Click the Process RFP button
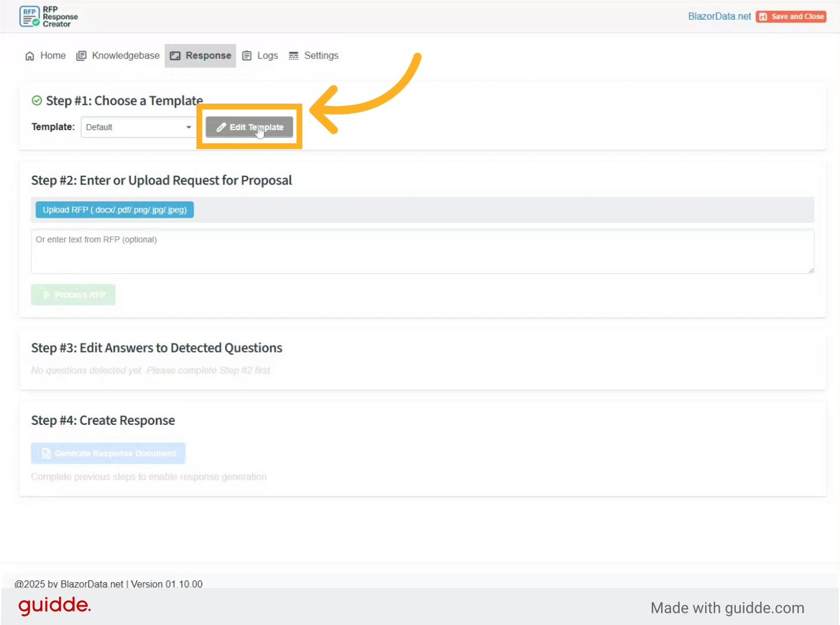The height and width of the screenshot is (625, 840). coord(74,295)
